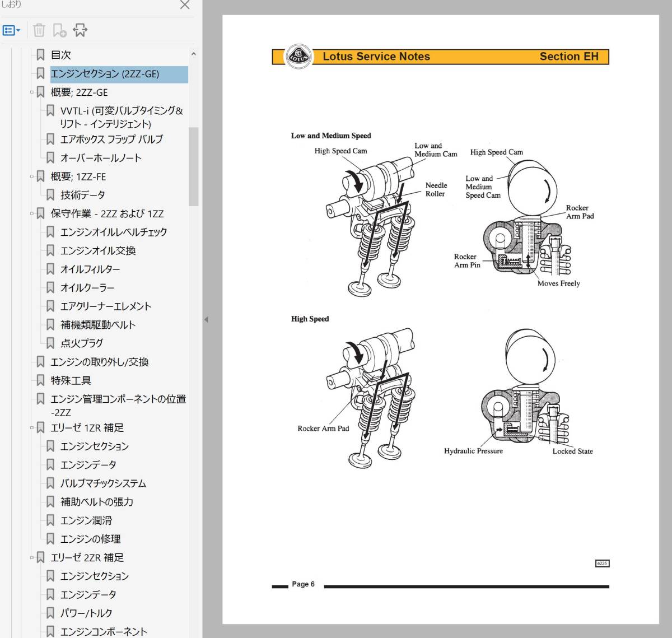672x638 pixels.
Task: Click the bookmark ribbon icon beside 技術データ
Action: (x=50, y=195)
